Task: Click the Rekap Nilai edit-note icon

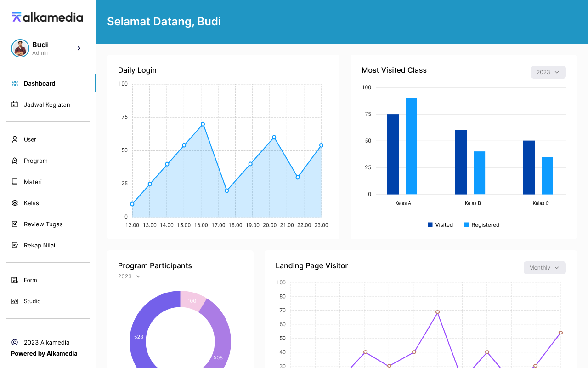Action: pyautogui.click(x=15, y=245)
